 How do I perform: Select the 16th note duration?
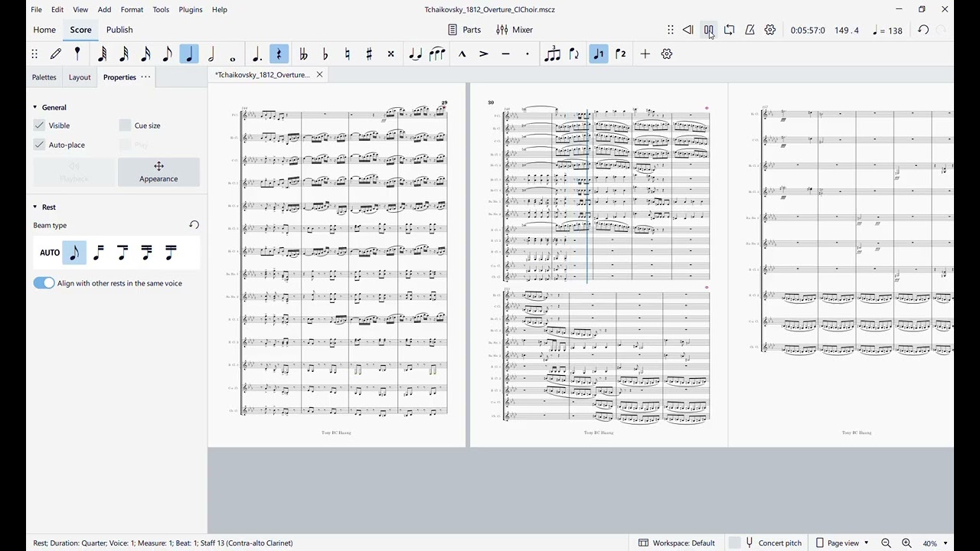(145, 54)
